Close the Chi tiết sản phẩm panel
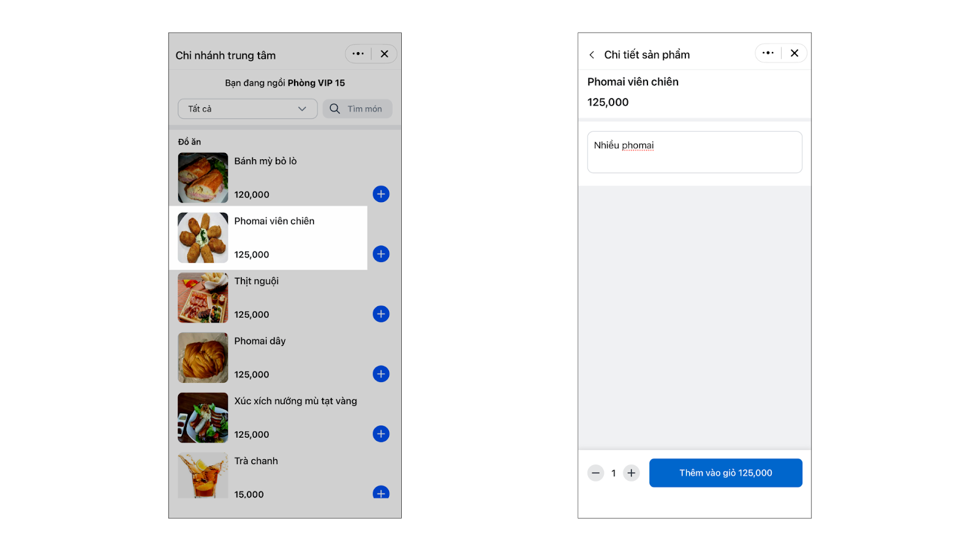 pos(794,53)
